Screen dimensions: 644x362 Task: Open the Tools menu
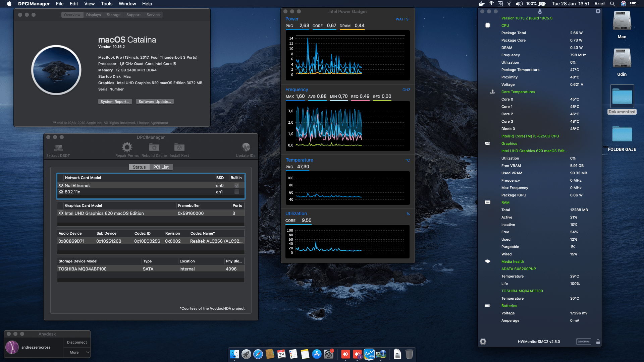point(107,4)
